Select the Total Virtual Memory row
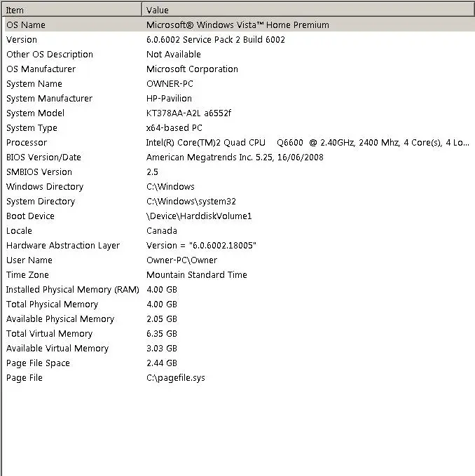This screenshot has height=476, width=475. pyautogui.click(x=49, y=333)
